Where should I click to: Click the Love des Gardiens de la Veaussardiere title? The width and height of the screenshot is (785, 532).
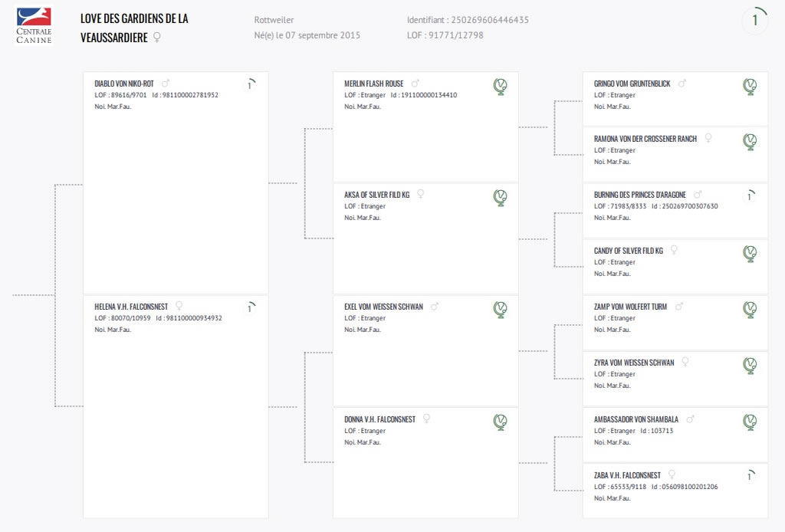click(134, 28)
